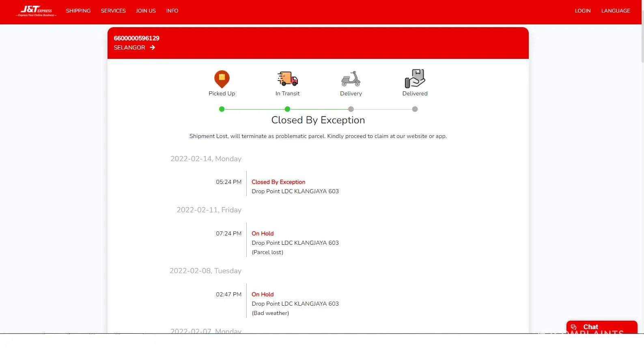Click the arrow icon next to SELANGOR
Screen dimensions: 644x356
pyautogui.click(x=152, y=47)
